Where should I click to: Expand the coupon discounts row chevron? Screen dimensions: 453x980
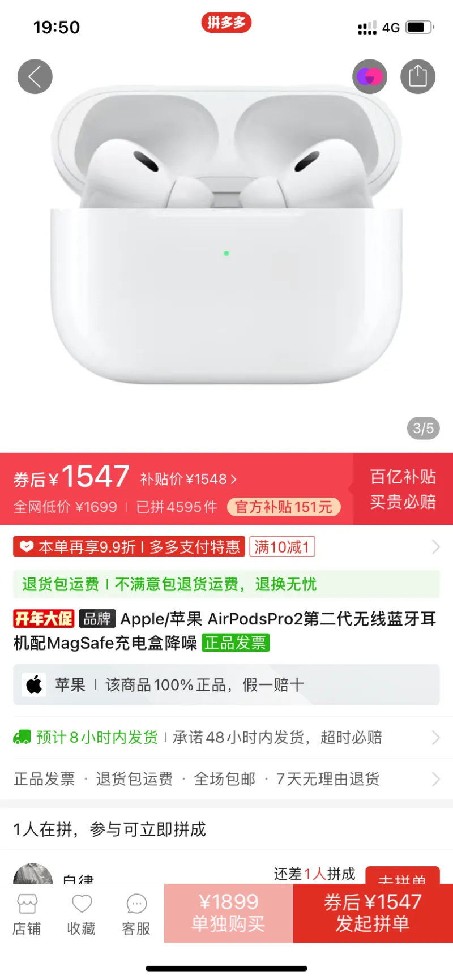(435, 546)
